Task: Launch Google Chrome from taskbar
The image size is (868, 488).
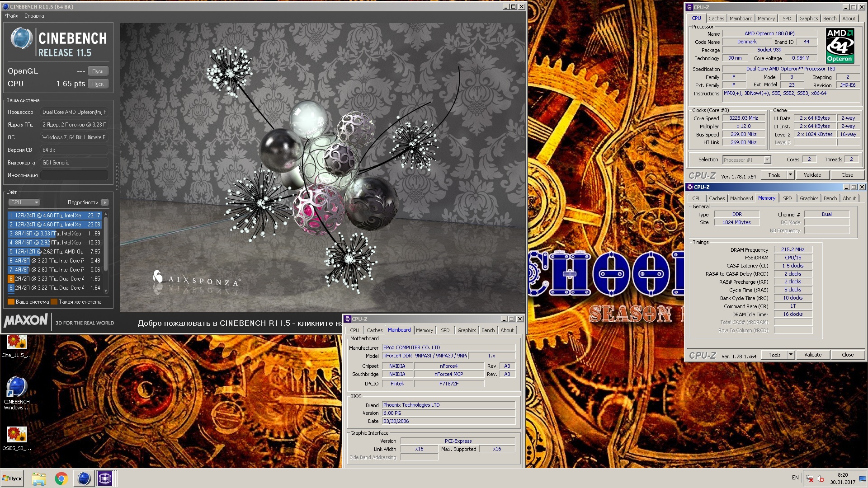Action: coord(61,479)
